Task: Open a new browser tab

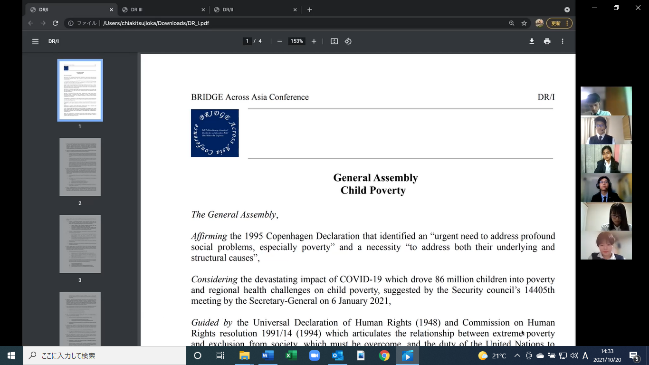Action: [x=310, y=10]
